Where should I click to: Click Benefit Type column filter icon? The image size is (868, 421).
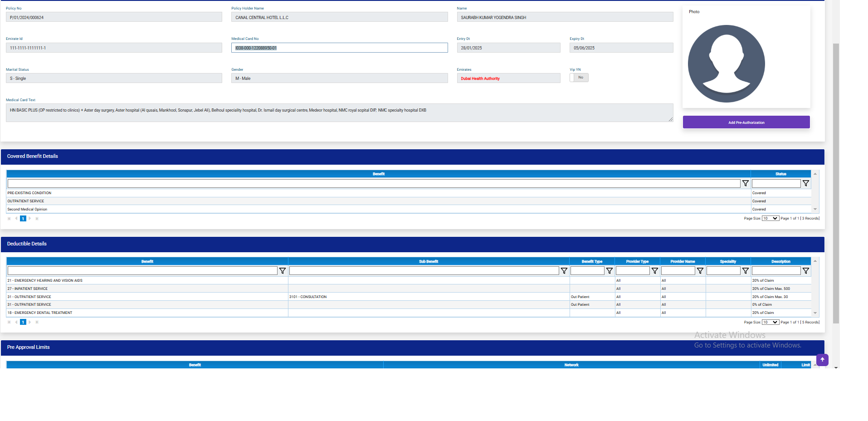click(609, 271)
